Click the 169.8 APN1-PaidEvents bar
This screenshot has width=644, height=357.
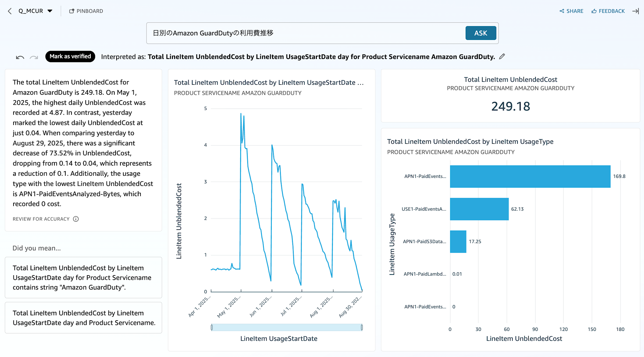530,177
